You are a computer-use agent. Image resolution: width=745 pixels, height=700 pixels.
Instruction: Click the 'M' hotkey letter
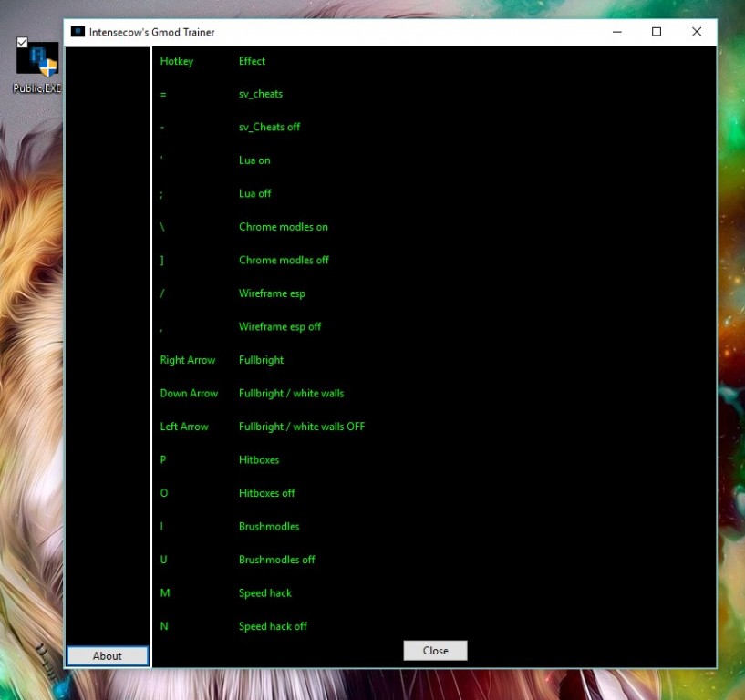[x=165, y=592]
